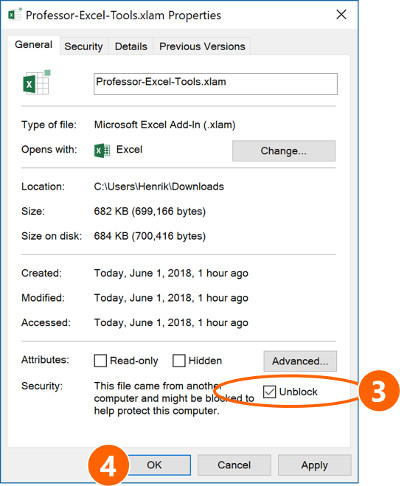
Task: Confirm with the OK button
Action: (154, 465)
